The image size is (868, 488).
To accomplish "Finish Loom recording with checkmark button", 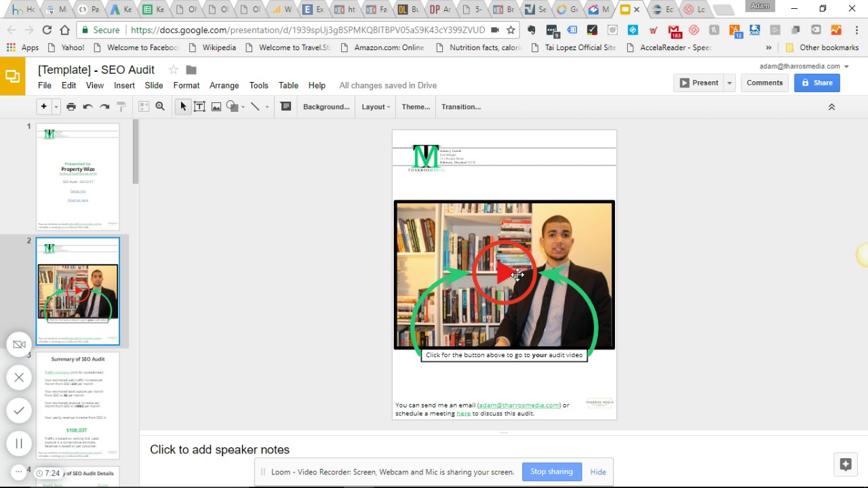I will [19, 410].
